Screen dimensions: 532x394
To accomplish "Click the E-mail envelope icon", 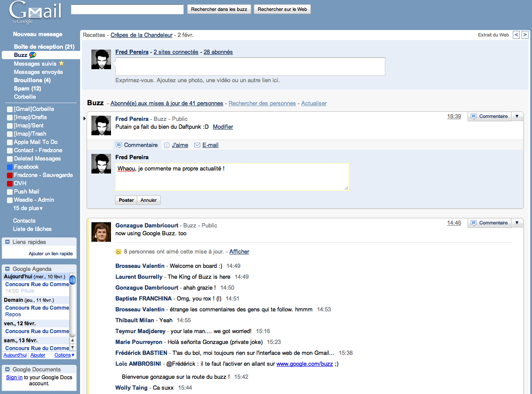I will 197,145.
